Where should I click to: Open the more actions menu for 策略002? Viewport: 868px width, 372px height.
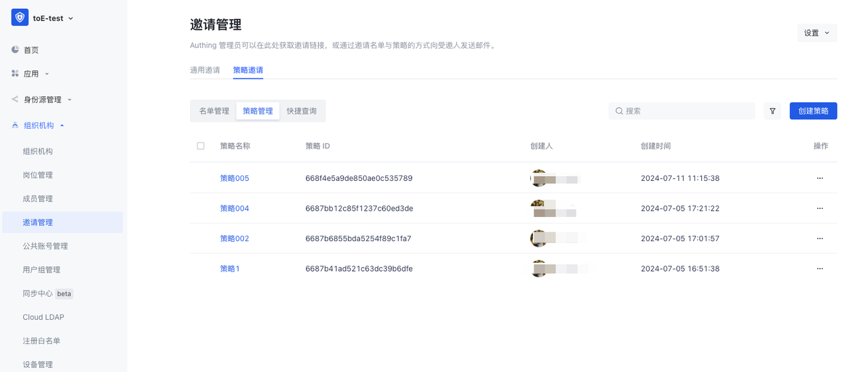point(819,239)
